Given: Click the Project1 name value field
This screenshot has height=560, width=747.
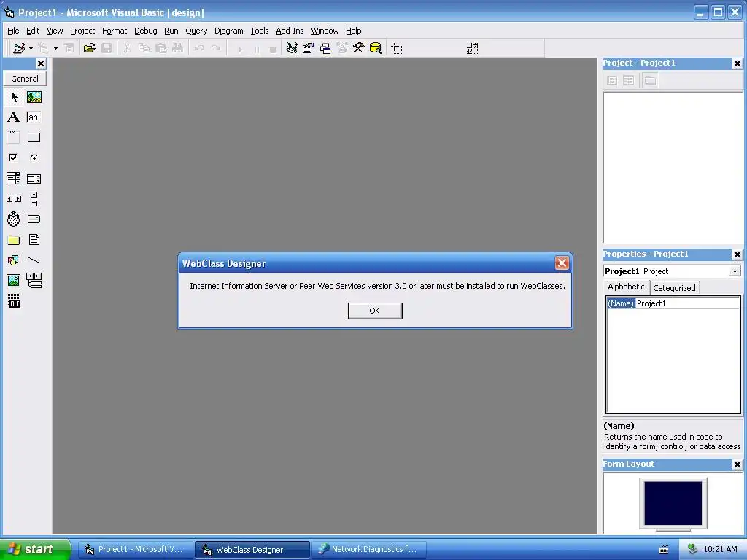Looking at the screenshot, I should point(687,303).
